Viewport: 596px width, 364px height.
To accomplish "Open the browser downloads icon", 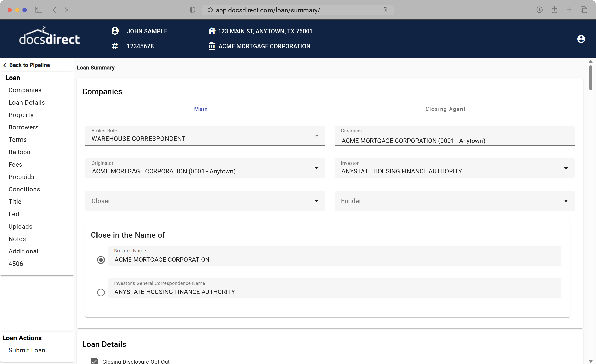I will [539, 10].
